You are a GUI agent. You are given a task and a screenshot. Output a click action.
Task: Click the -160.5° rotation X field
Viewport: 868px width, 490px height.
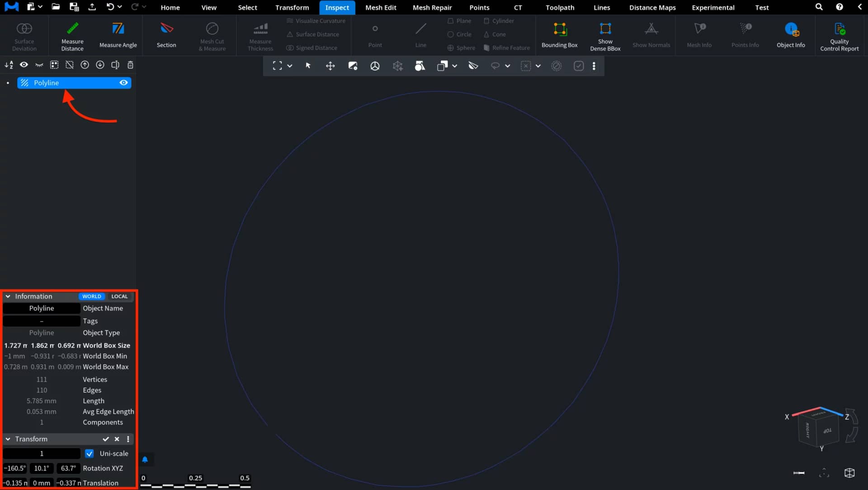(x=15, y=468)
